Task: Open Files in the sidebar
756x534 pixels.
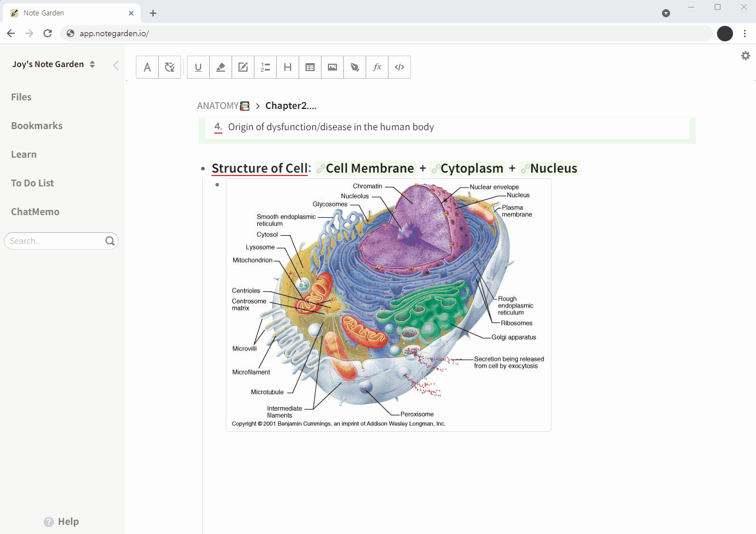Action: (x=21, y=97)
